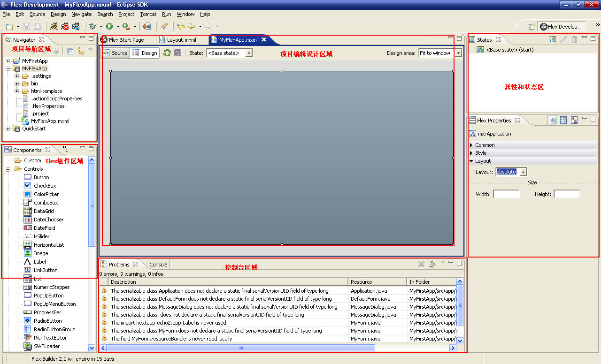The height and width of the screenshot is (364, 601).
Task: Open the Navigator view menu arrow
Action: [x=91, y=50]
